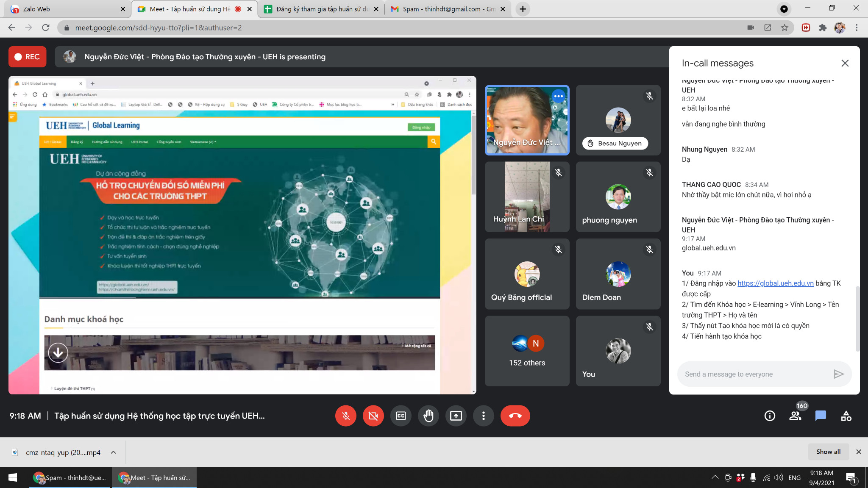Expand options for cmz-ntaq-yup download

pos(113,452)
